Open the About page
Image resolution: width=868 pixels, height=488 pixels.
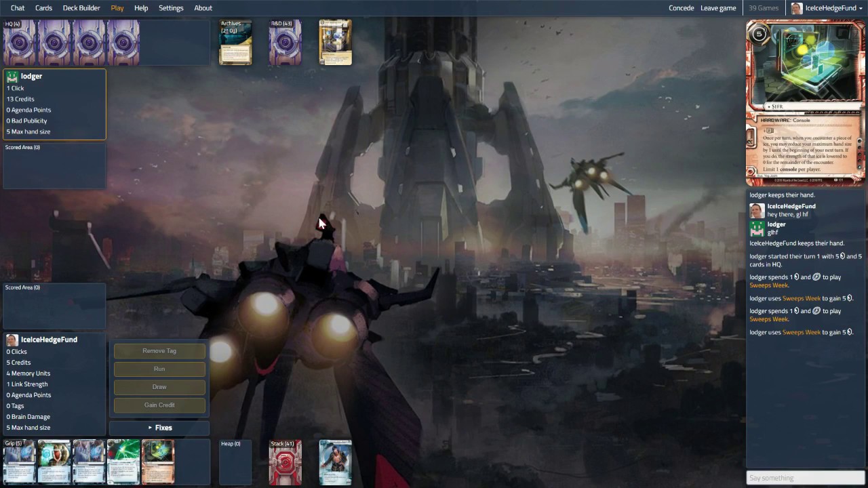(203, 8)
